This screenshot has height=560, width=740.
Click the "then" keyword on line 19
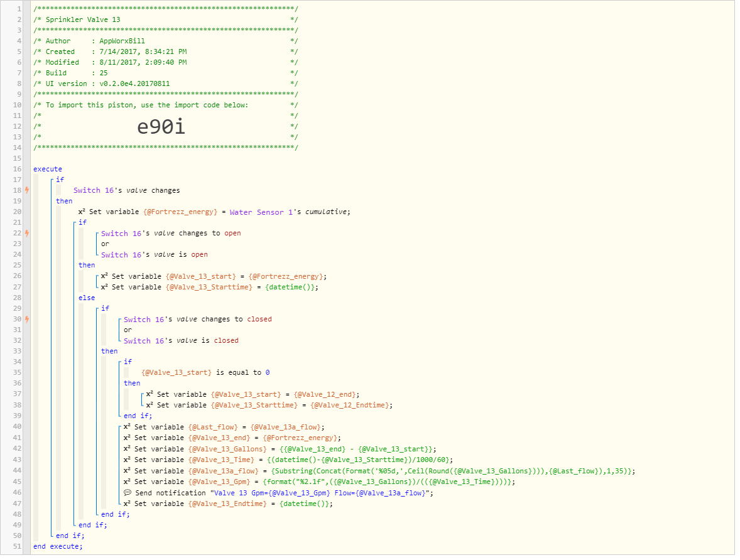tap(64, 201)
